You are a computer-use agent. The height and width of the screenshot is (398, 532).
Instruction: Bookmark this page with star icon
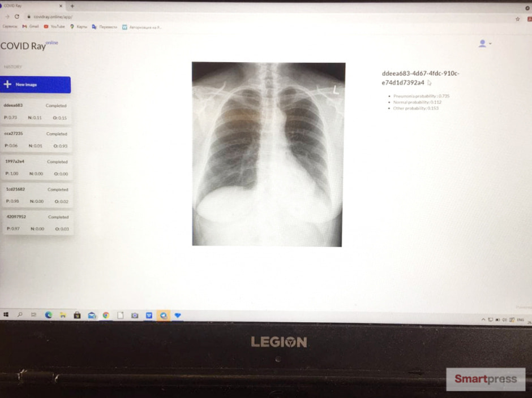[518, 19]
